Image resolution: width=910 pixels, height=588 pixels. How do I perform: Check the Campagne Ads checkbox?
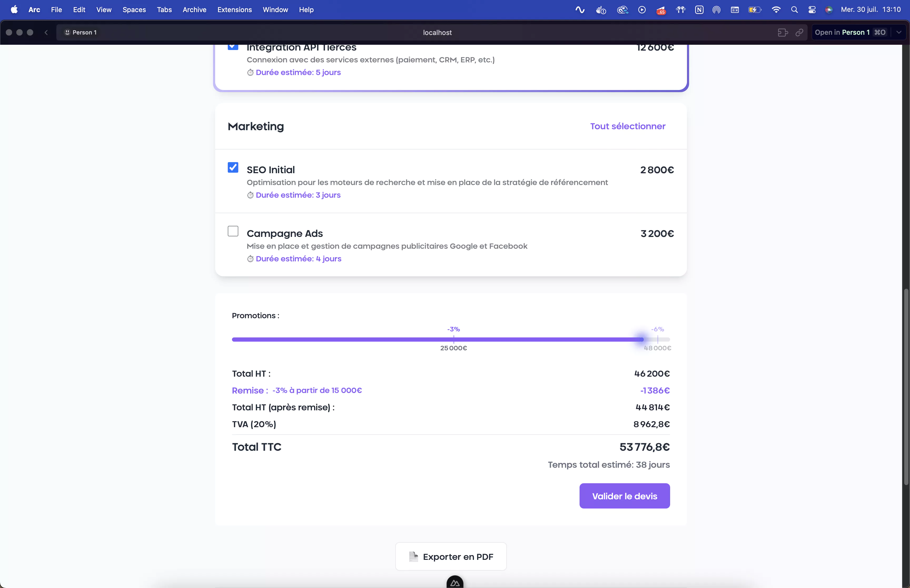[x=233, y=231]
